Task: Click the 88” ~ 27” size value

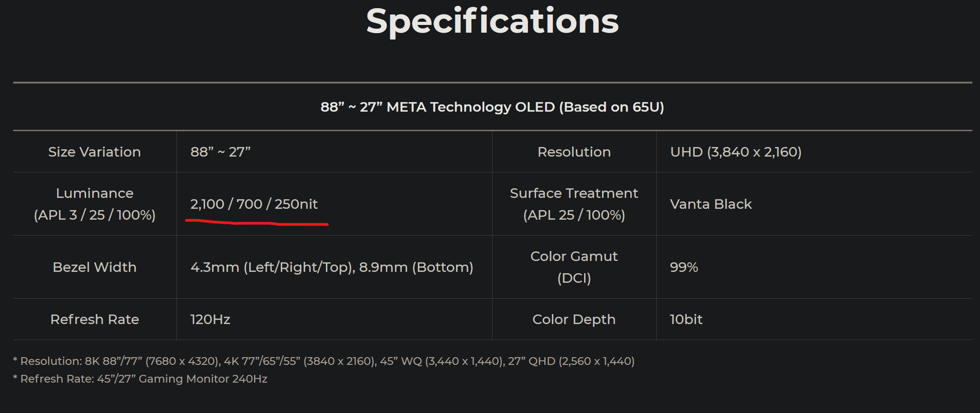Action: (220, 152)
